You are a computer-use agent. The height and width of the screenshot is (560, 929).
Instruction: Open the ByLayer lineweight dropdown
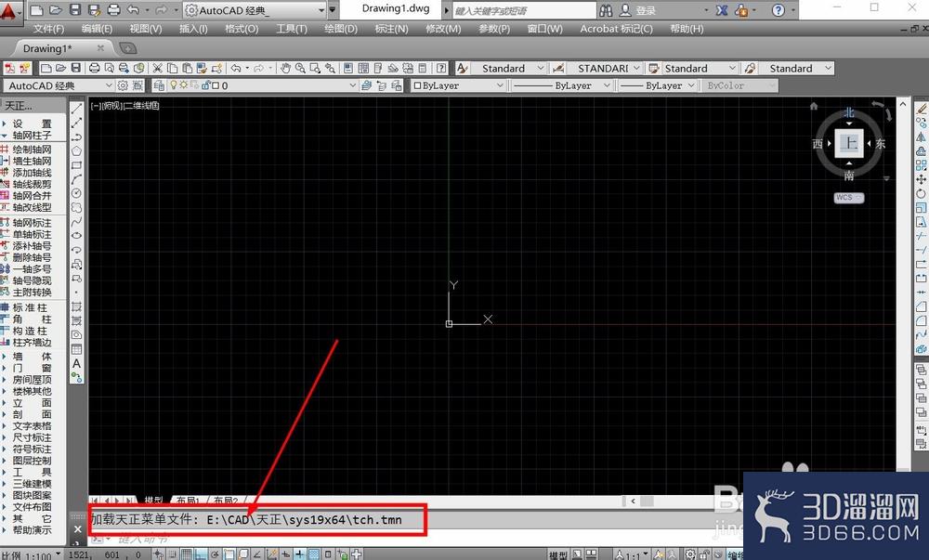[x=691, y=85]
